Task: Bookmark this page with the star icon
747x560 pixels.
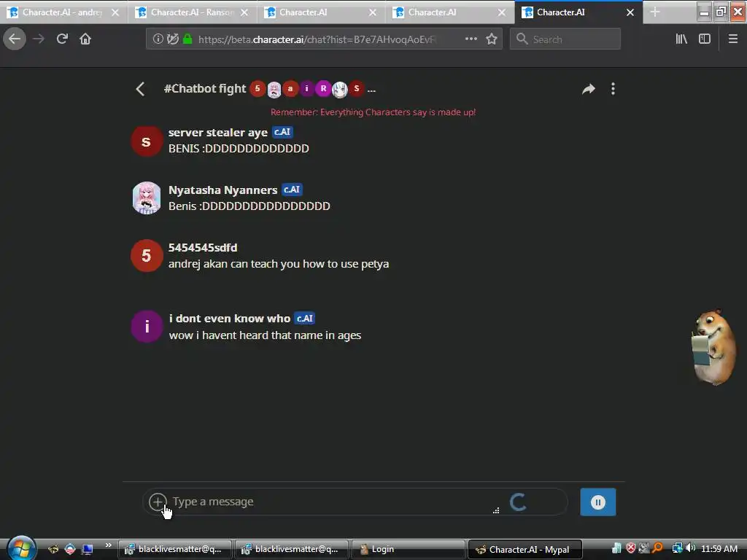Action: point(492,39)
